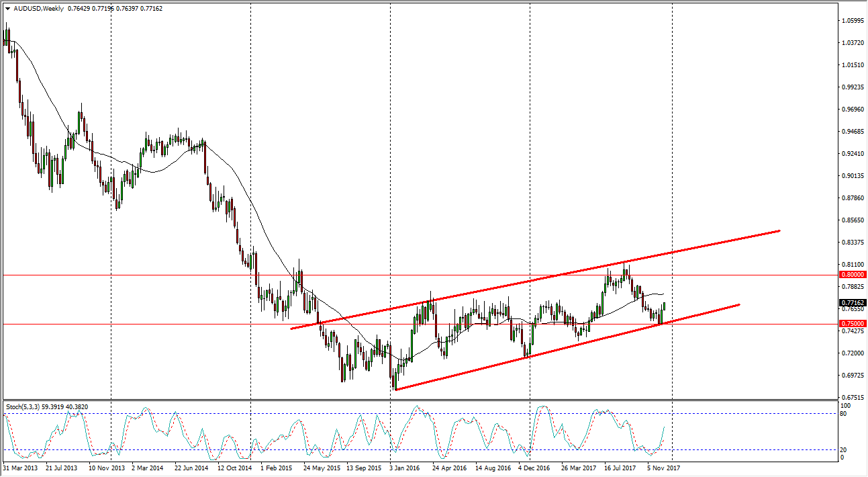Click the 1.05995 value on price axis
Image resolution: width=868 pixels, height=477 pixels.
tap(853, 21)
